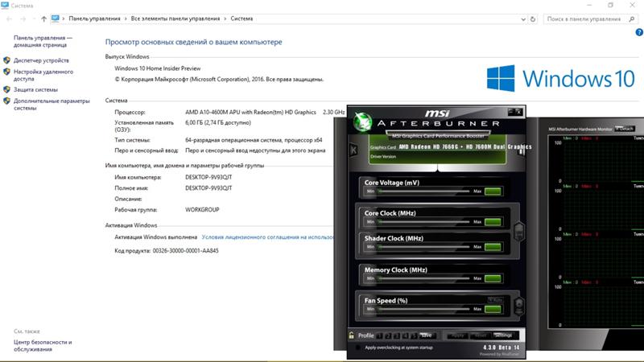644x362 pixels.
Task: Click the info i button beside Graphics Card
Action: (522, 152)
